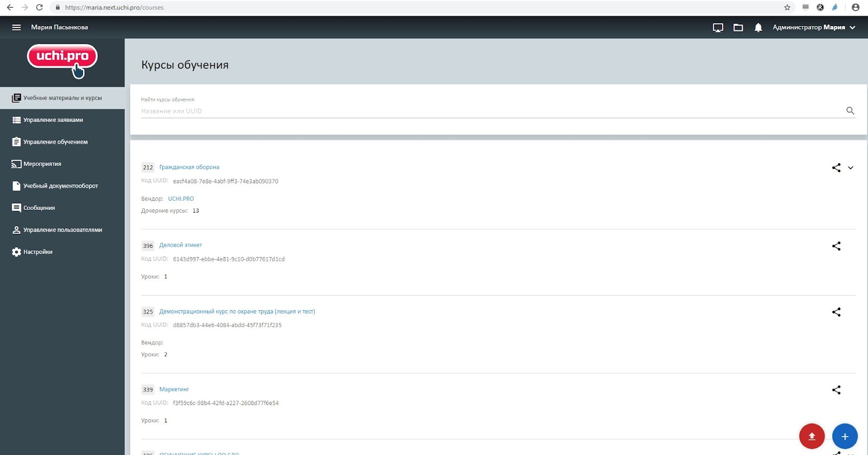868x455 pixels.
Task: Share the Деловой этикет course
Action: (x=836, y=246)
